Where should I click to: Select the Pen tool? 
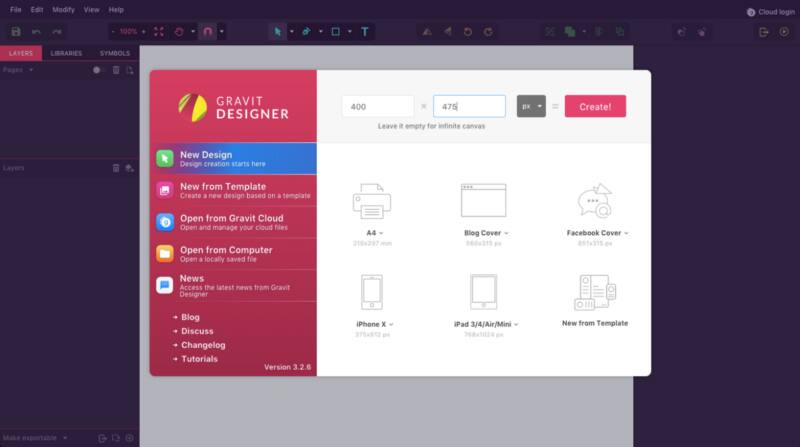click(306, 32)
